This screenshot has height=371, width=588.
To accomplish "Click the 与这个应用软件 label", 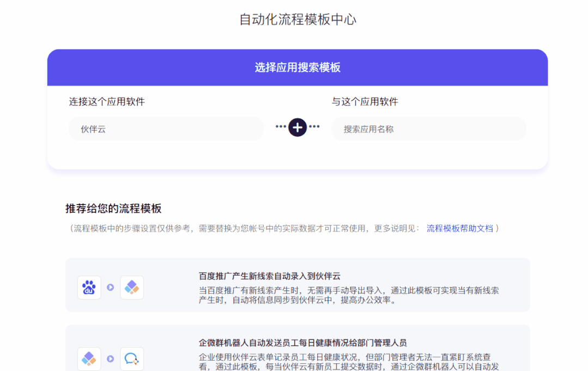I will [365, 101].
